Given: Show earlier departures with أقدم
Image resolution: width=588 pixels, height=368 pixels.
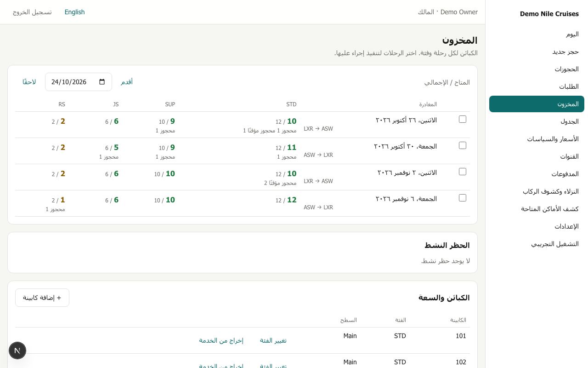Looking at the screenshot, I should (127, 82).
